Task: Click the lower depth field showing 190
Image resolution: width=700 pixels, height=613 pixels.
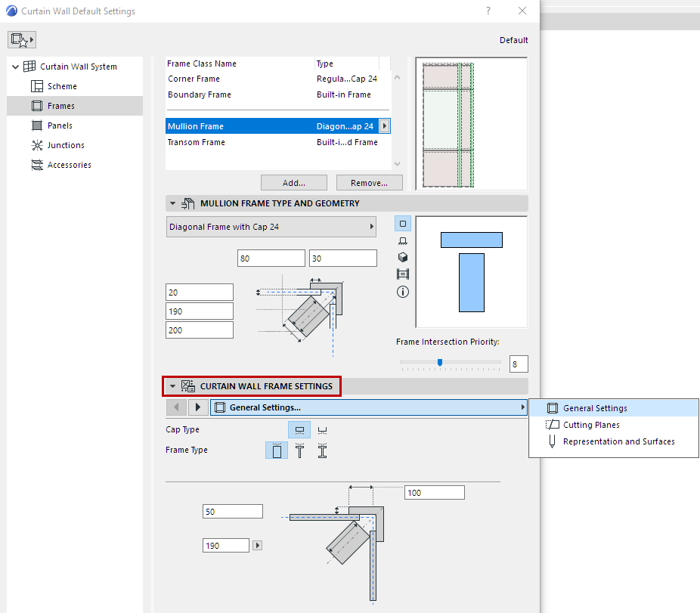Action: (x=226, y=546)
